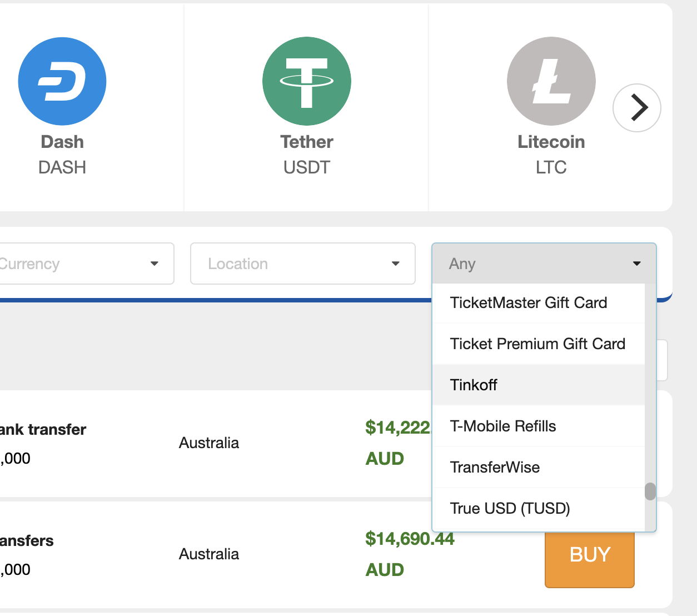This screenshot has height=616, width=697.
Task: Click the $14,690.44 price
Action: coord(410,539)
